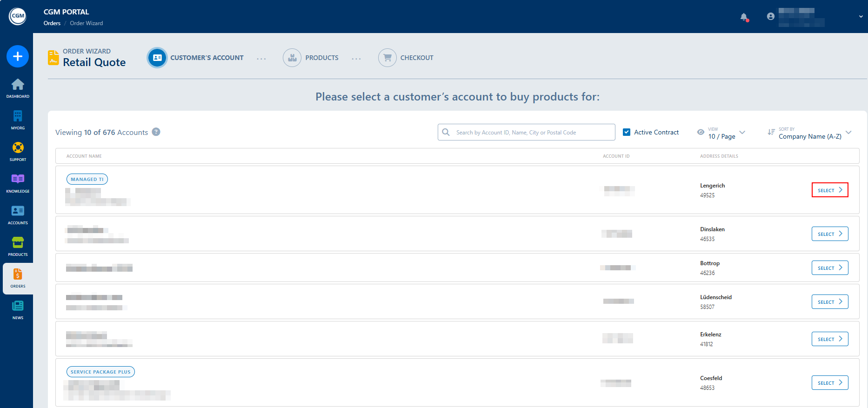Click the account search field
This screenshot has height=408, width=868.
coord(527,132)
